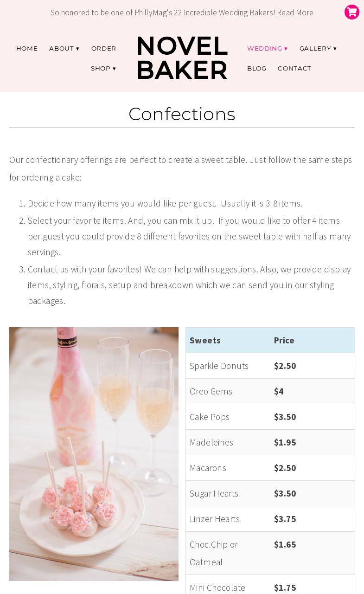Go to the Home page
The image size is (364, 594).
click(x=27, y=48)
